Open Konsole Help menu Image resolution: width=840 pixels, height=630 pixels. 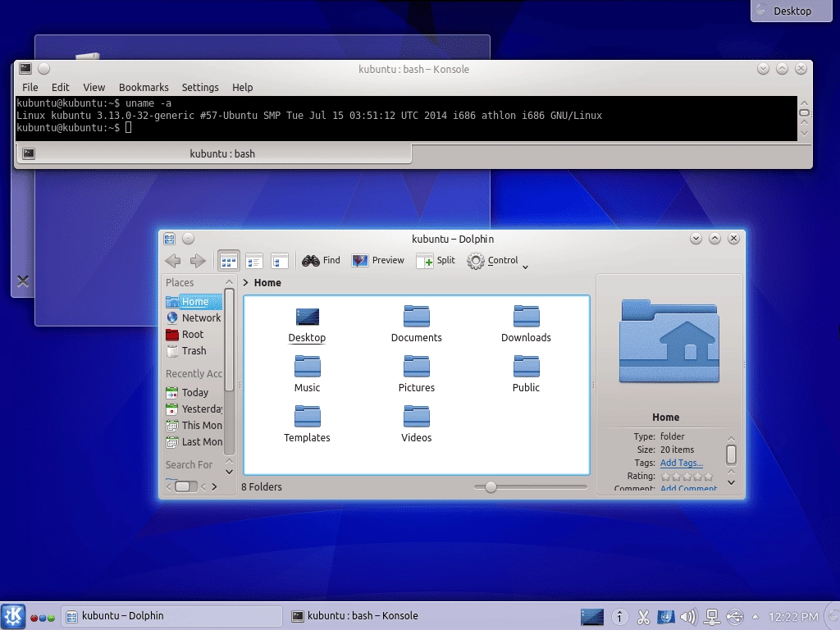tap(242, 87)
